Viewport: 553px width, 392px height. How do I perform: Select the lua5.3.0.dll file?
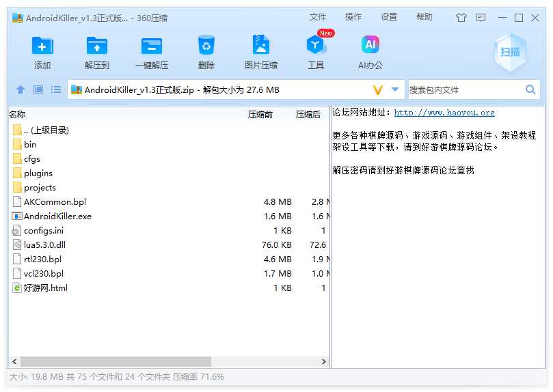point(169,244)
